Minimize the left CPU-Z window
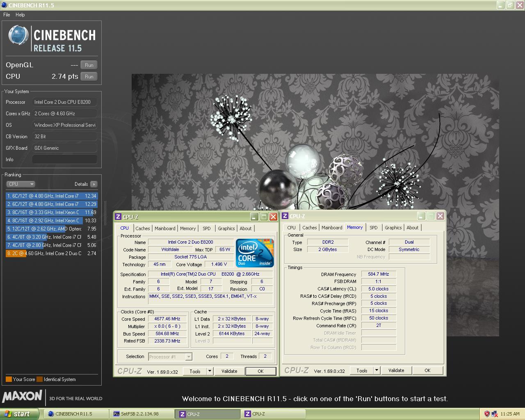The height and width of the screenshot is (420, 525). (254, 217)
